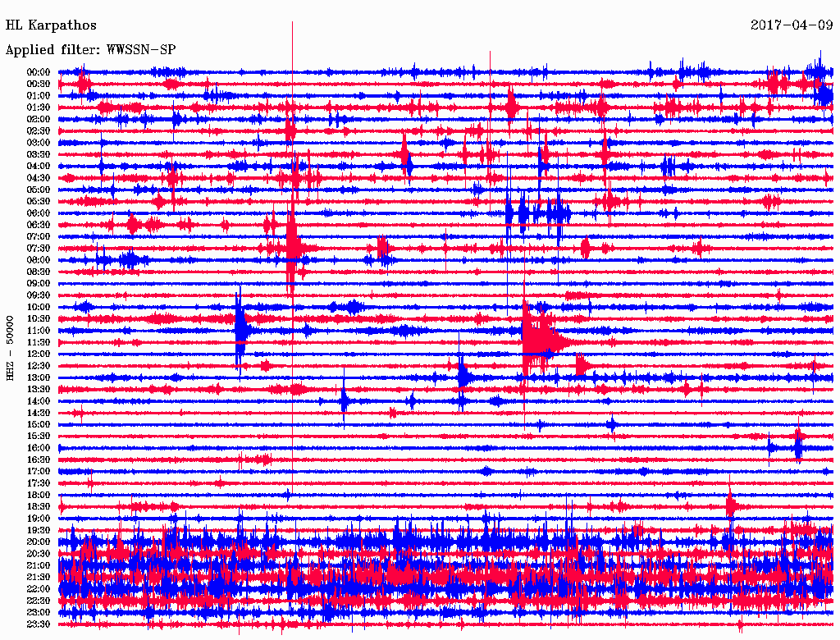Screen dimensions: 840x640
Task: Select the 18:30 time label
Action: pyautogui.click(x=39, y=507)
